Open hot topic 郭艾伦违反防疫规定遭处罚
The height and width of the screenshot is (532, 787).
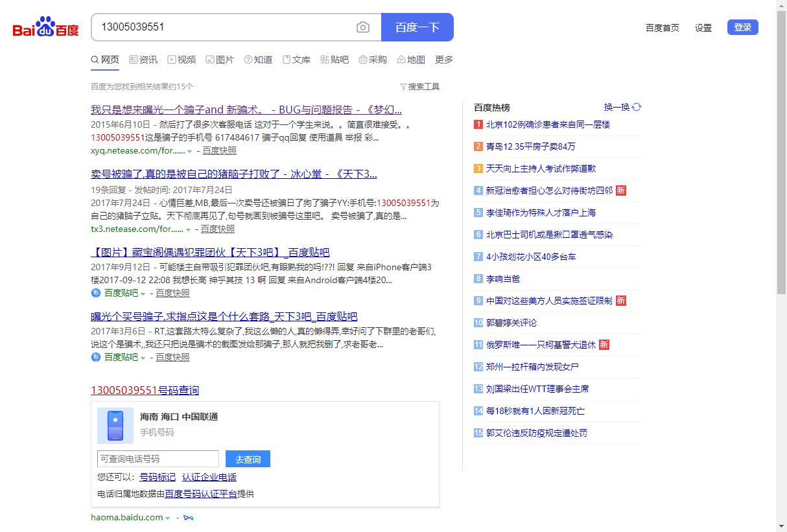coord(537,433)
